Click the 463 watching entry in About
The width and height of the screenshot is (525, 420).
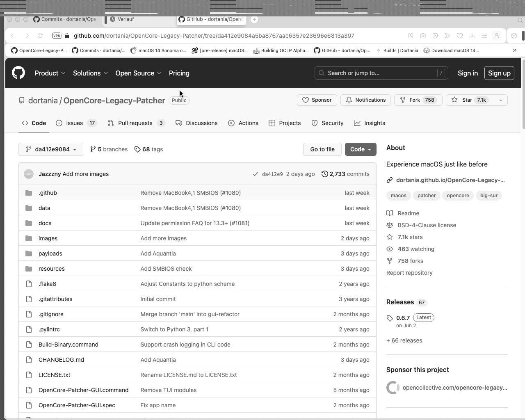410,249
